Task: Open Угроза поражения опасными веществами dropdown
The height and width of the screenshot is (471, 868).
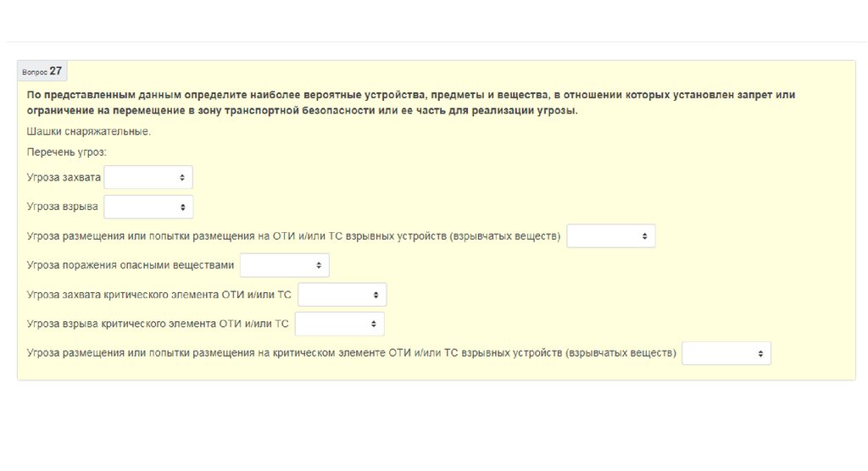Action: point(284,265)
